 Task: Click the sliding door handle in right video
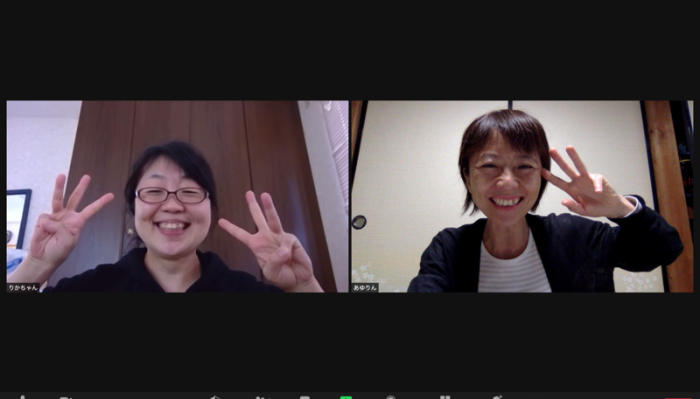click(358, 222)
